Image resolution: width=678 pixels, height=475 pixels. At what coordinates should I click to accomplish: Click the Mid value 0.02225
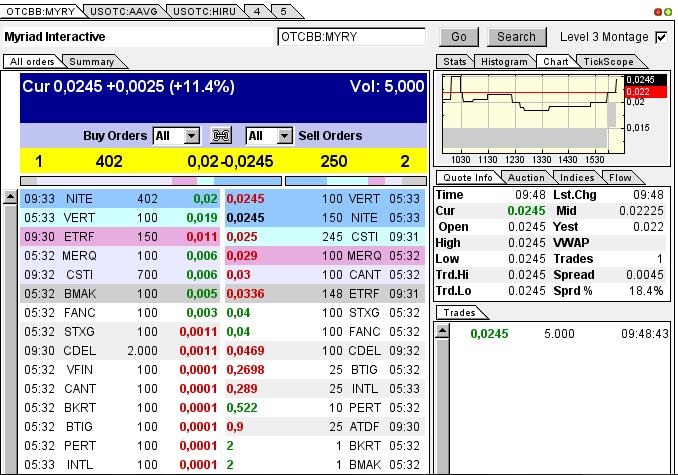click(641, 211)
